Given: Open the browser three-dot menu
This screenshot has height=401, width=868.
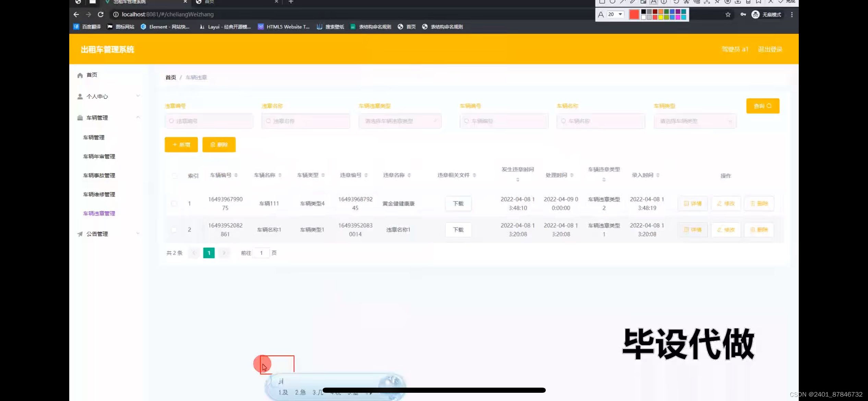Looking at the screenshot, I should [792, 14].
